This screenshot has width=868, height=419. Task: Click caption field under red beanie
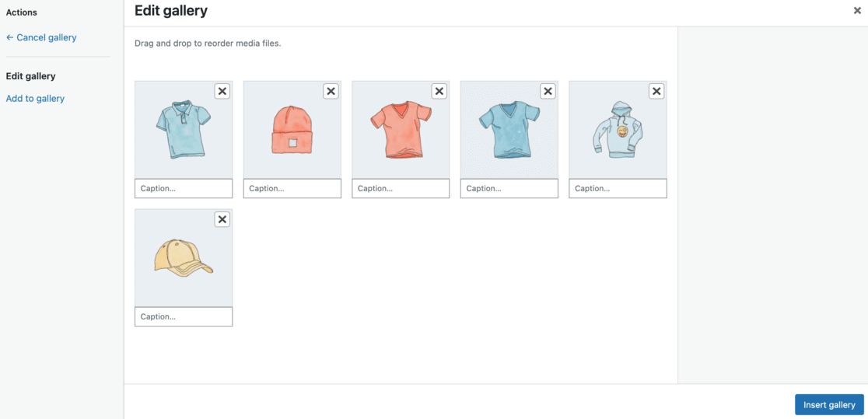[x=292, y=189]
